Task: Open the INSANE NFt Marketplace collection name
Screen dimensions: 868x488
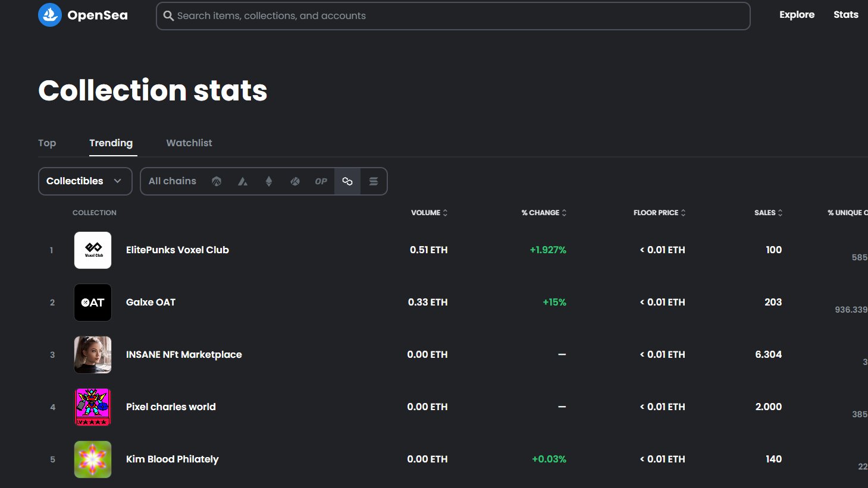Action: 184,355
